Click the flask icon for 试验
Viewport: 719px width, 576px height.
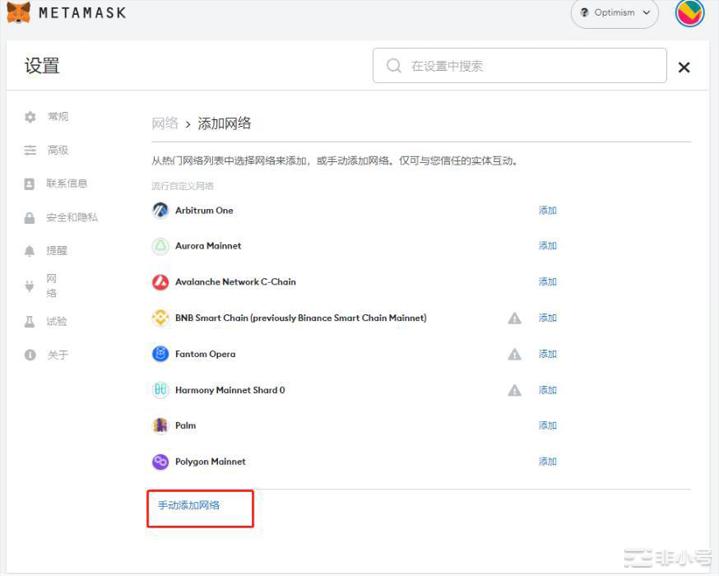(29, 322)
